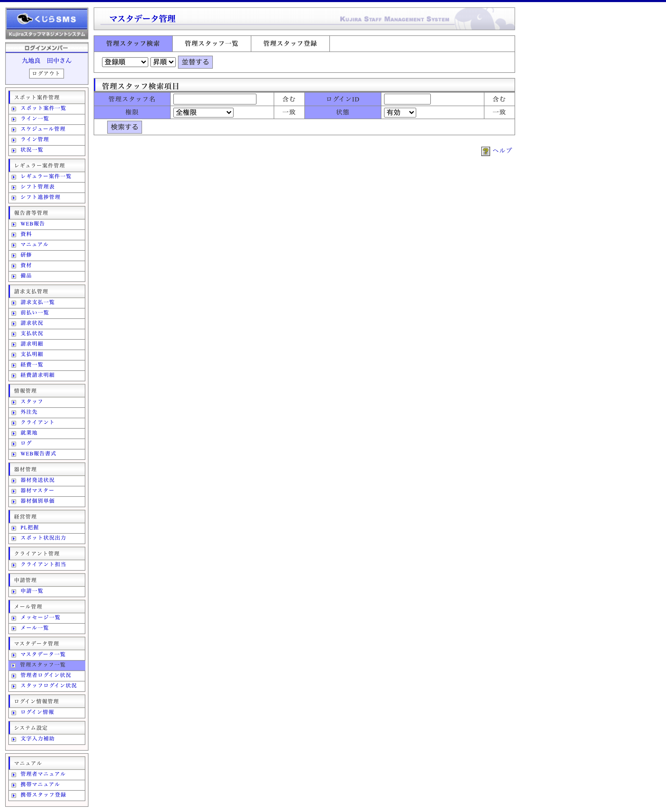Open the 登録順 sort field dropdown
This screenshot has height=812, width=666.
[x=125, y=62]
